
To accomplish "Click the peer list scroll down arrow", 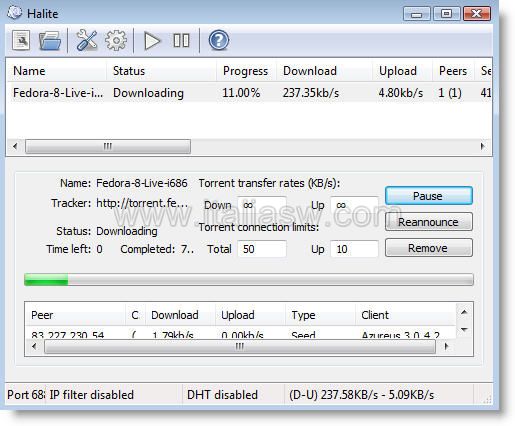I will [x=464, y=330].
